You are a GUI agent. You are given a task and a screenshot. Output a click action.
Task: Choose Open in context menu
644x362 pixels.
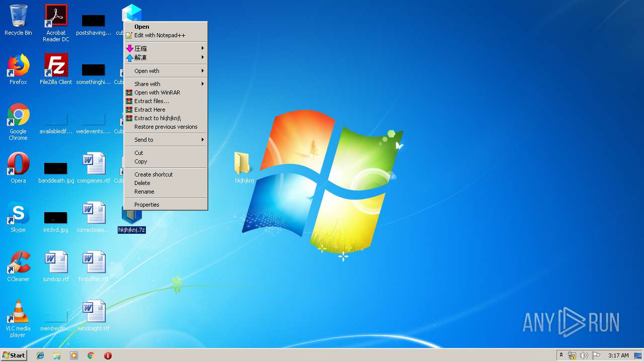tap(166, 27)
